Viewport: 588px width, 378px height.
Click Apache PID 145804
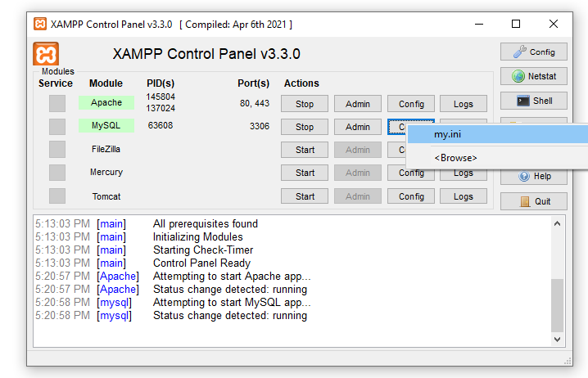[161, 97]
